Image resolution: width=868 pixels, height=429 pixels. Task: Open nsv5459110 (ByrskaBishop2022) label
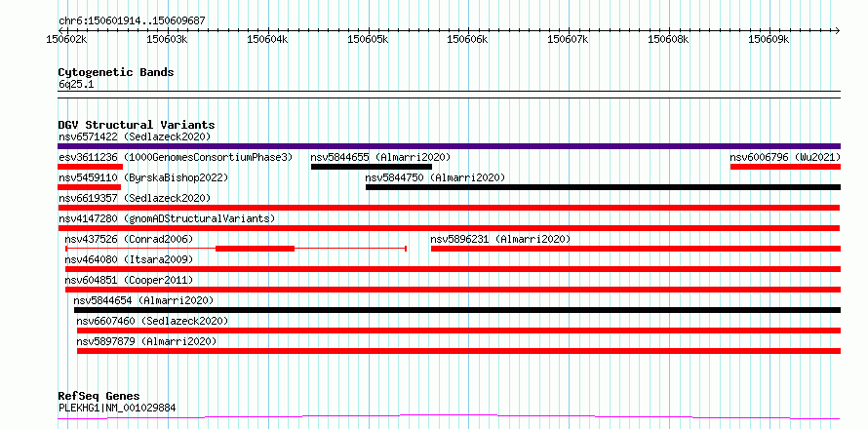point(143,177)
